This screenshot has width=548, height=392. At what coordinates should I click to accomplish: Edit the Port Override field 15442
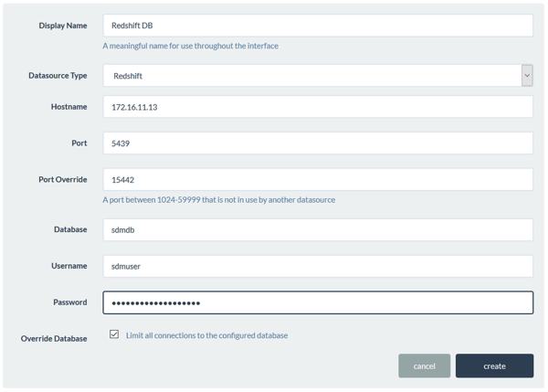point(318,180)
